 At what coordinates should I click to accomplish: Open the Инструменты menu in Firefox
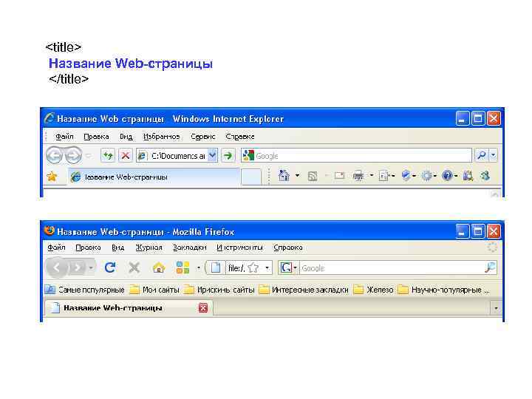coord(240,248)
